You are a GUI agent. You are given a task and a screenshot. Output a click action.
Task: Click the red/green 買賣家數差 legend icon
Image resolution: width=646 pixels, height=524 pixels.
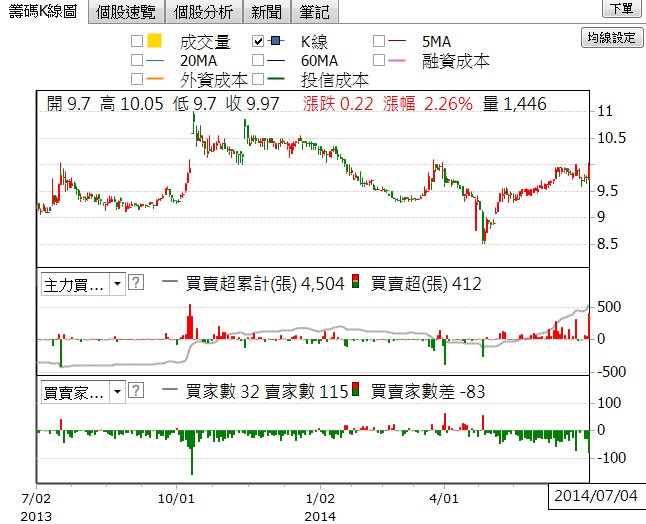[356, 389]
